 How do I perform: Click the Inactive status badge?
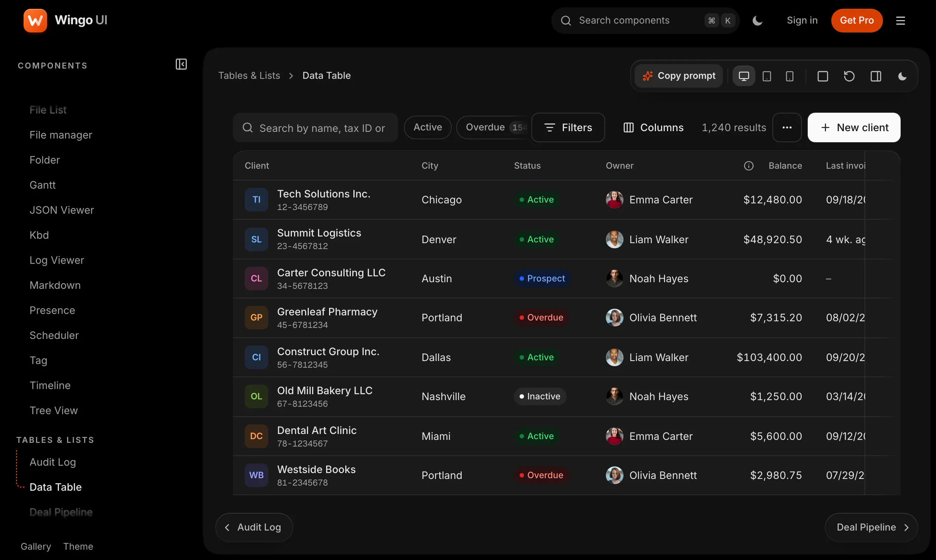point(540,396)
